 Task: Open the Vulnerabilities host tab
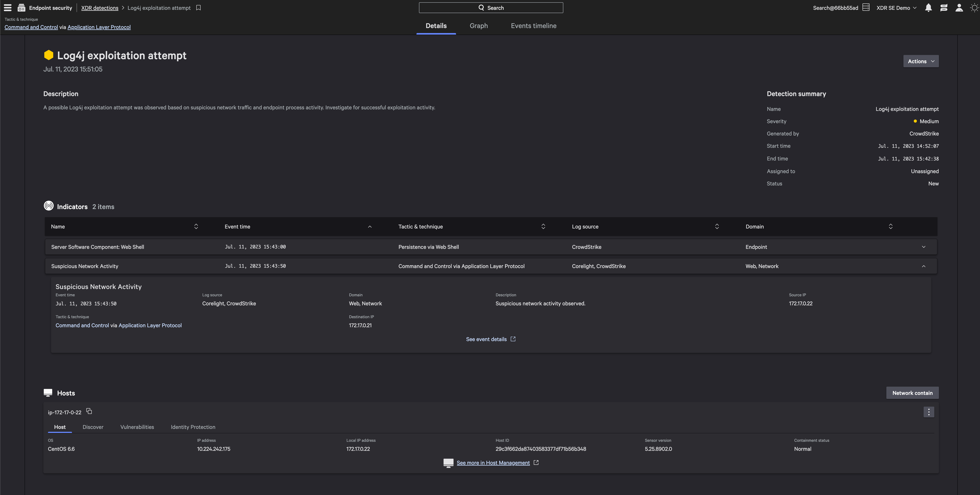[x=137, y=427]
